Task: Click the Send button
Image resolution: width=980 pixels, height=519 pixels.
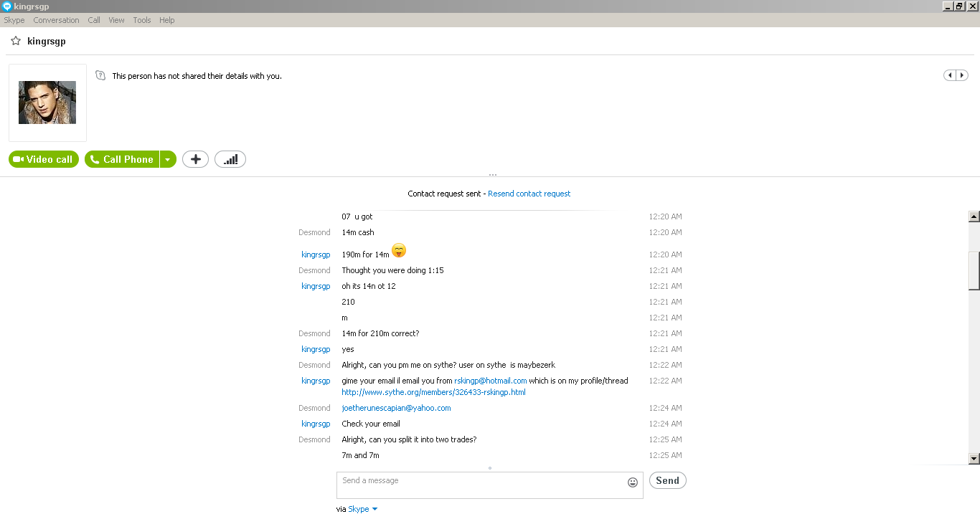Action: coord(667,480)
